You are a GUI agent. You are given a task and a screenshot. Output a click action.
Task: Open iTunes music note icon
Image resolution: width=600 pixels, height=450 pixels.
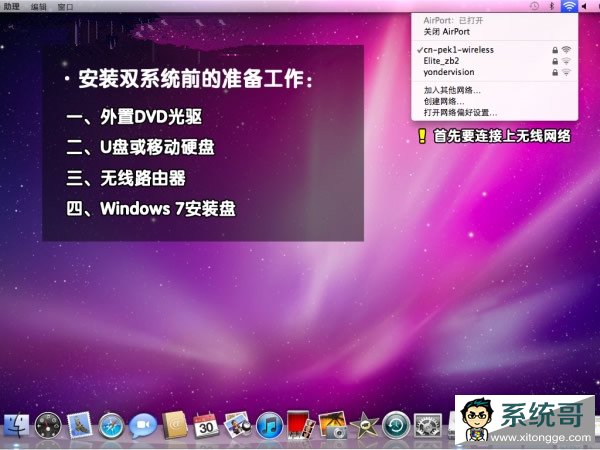269,426
